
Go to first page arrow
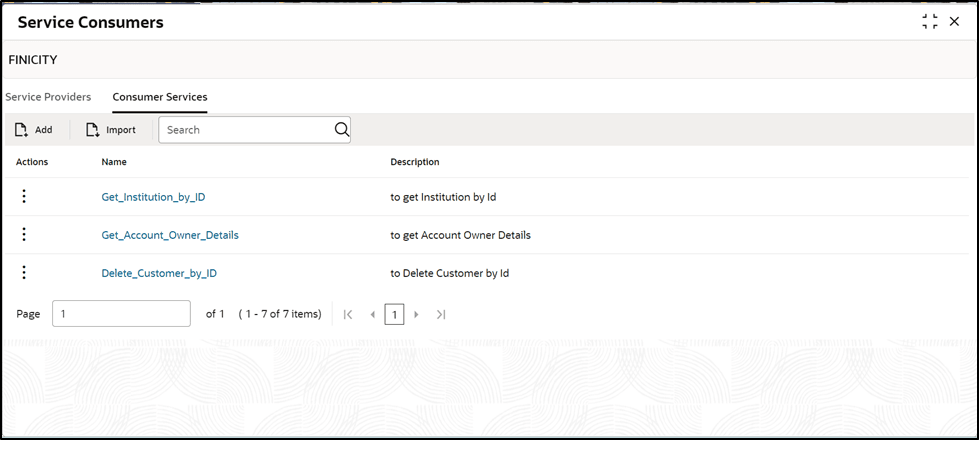(348, 314)
